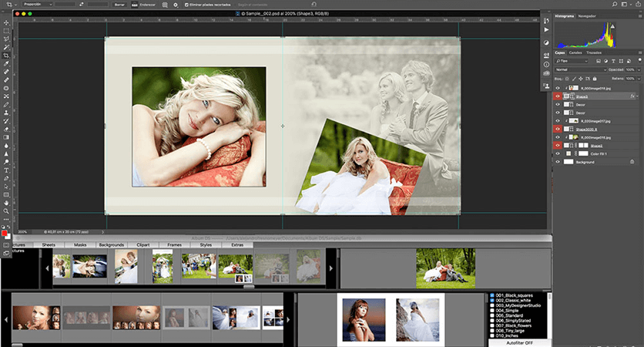This screenshot has height=347, width=644.
Task: Click the Borrar button
Action: pyautogui.click(x=119, y=5)
